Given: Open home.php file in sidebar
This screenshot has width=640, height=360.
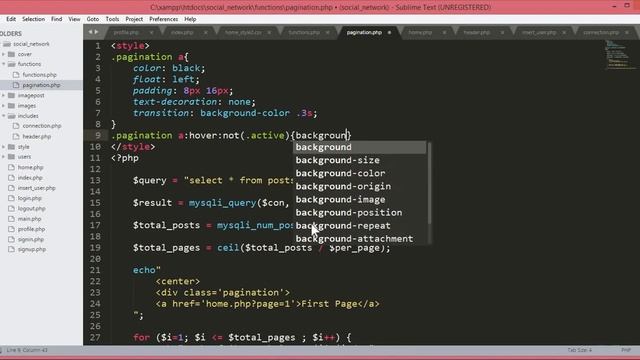Looking at the screenshot, I should pyautogui.click(x=31, y=167).
